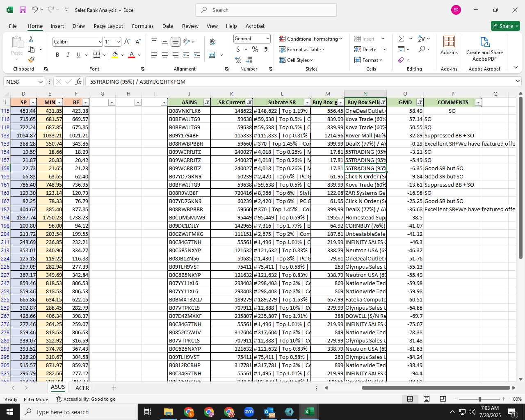Image resolution: width=525 pixels, height=420 pixels.
Task: Click the Save icon in title bar
Action: tap(23, 10)
